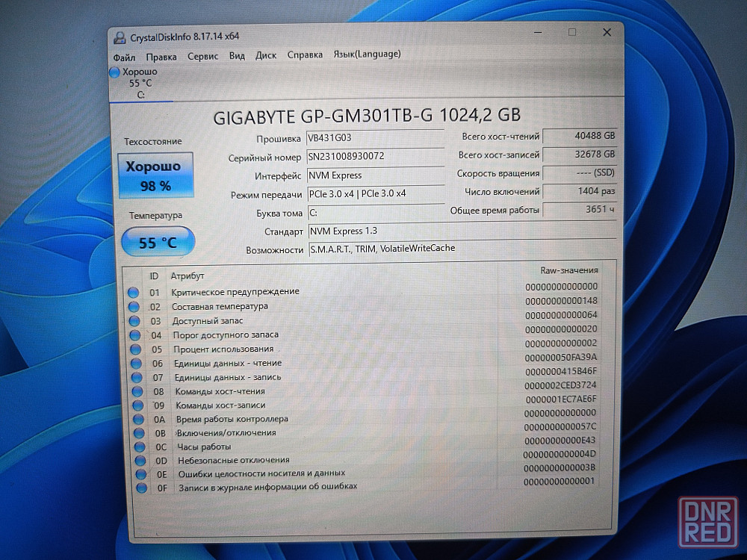Open the Диск menu

[x=265, y=55]
